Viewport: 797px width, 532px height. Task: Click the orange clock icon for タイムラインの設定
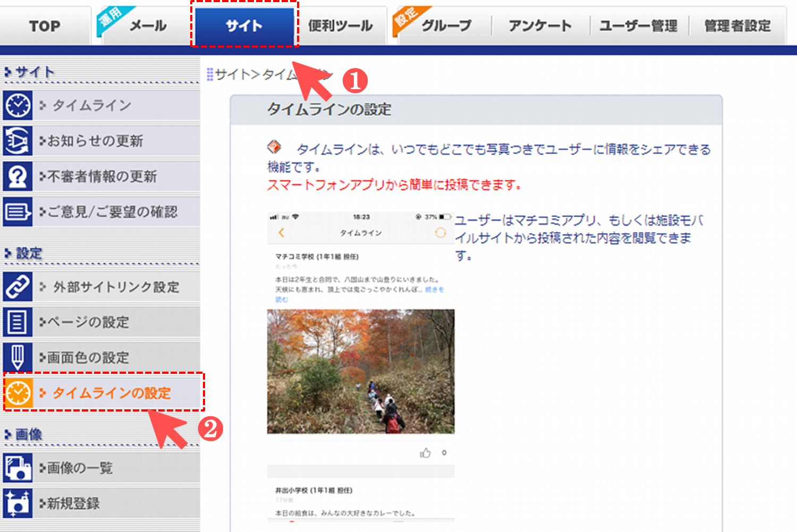pyautogui.click(x=18, y=393)
